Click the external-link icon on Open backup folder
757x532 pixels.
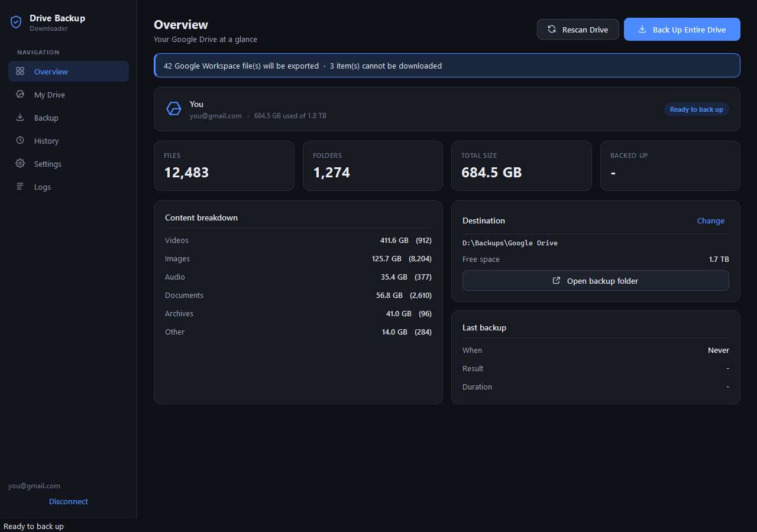[x=556, y=280]
